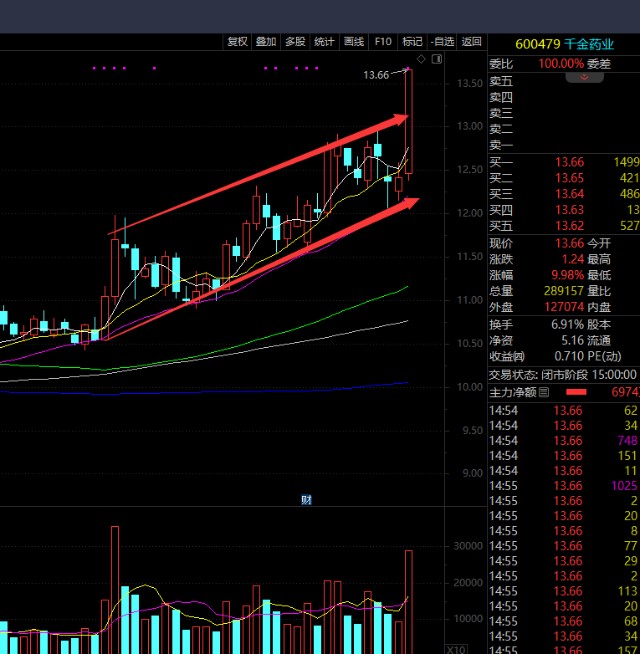Open the F10 company info page
Image resolution: width=640 pixels, height=654 pixels.
point(383,42)
